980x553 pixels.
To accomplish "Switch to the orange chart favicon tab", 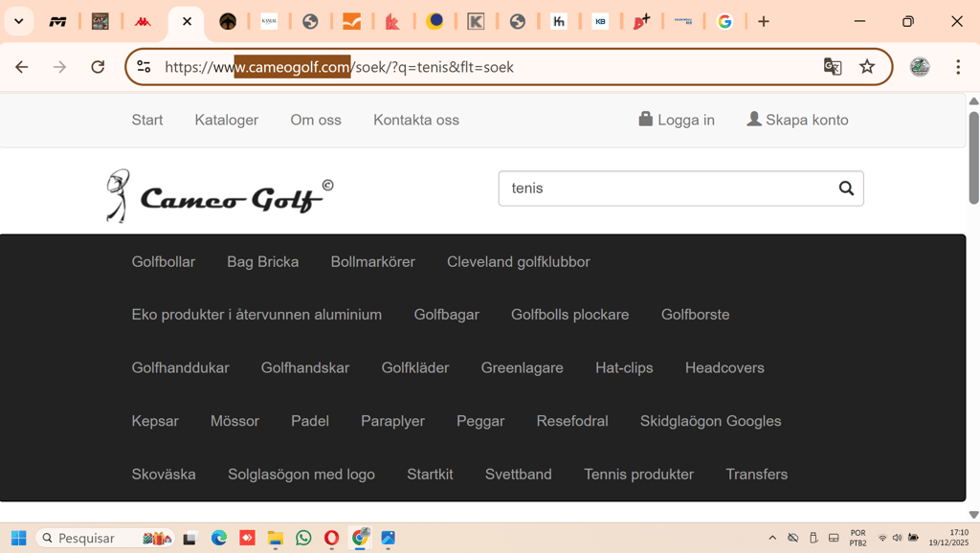I will [352, 22].
